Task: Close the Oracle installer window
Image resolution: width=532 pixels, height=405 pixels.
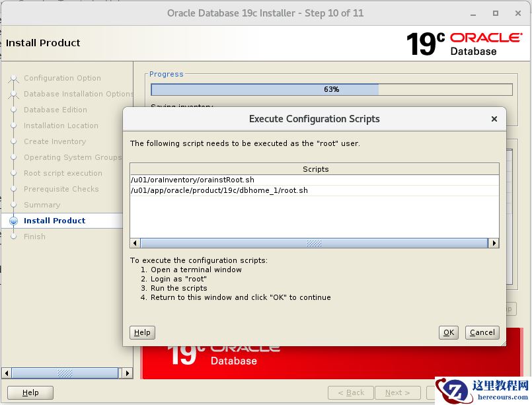Action: (517, 14)
